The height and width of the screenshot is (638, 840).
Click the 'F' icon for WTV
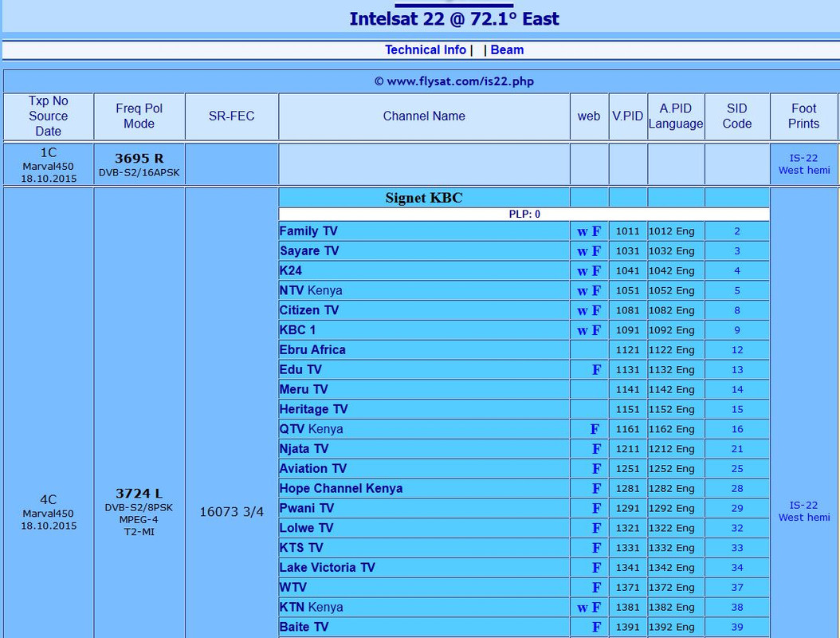point(596,589)
